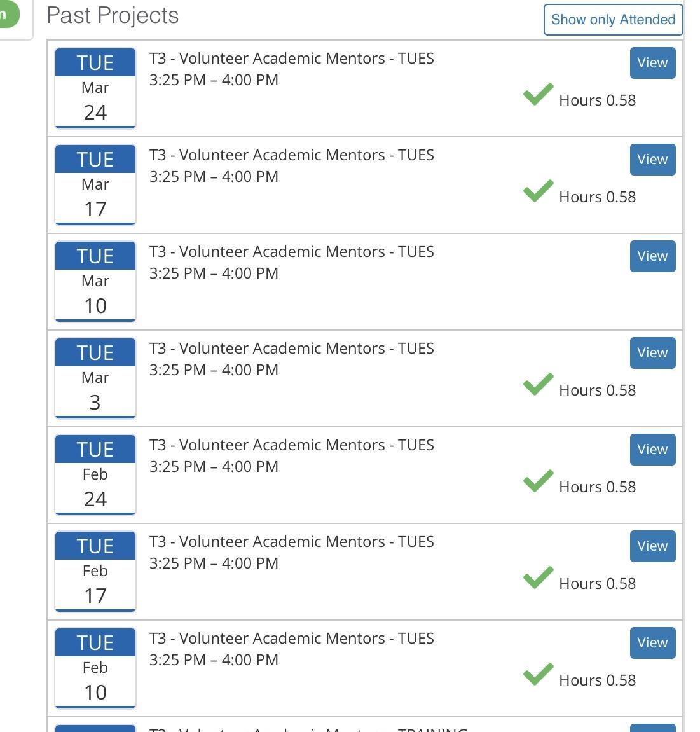Click the green checkmark for Mar 24
This screenshot has height=732, width=700.
coord(538,95)
